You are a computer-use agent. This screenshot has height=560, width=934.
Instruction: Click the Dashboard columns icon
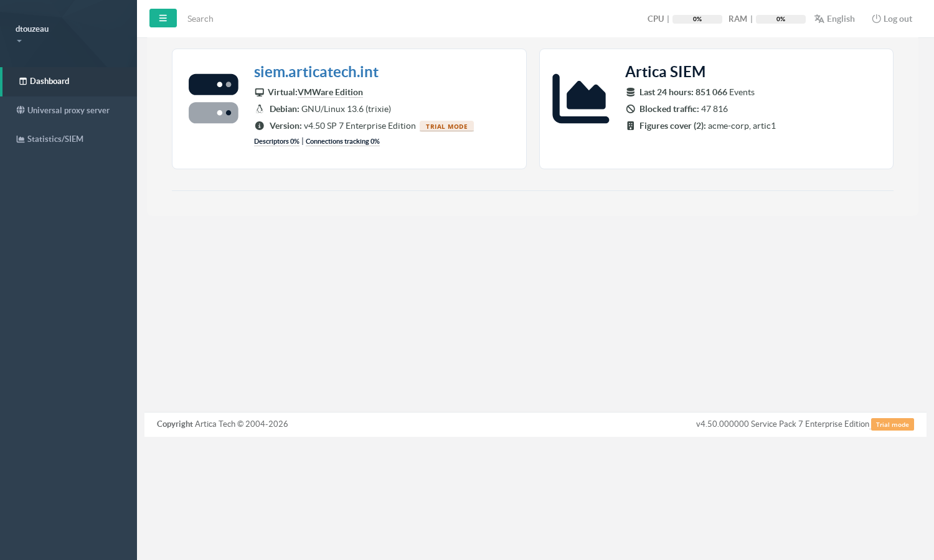[x=23, y=82]
